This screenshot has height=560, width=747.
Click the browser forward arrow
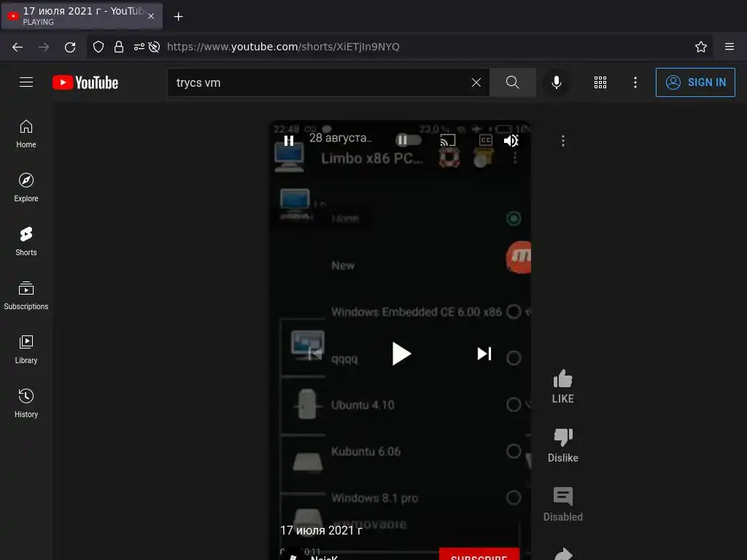coord(44,47)
